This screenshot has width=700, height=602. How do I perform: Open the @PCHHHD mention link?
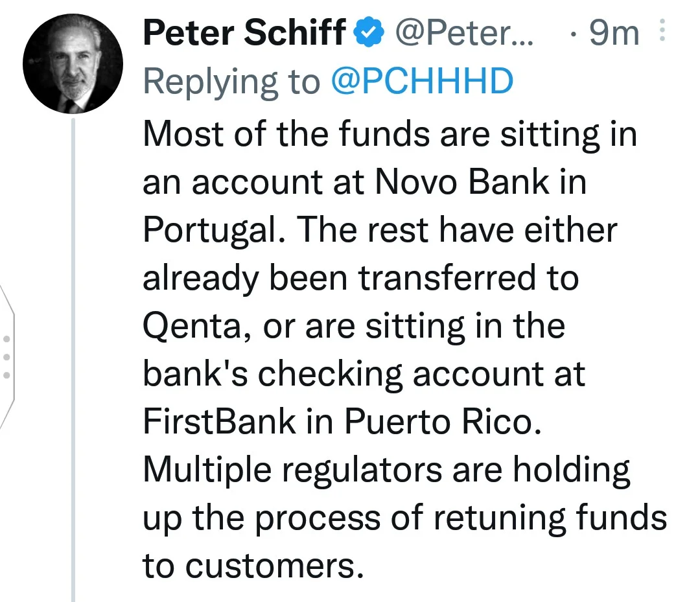423,81
